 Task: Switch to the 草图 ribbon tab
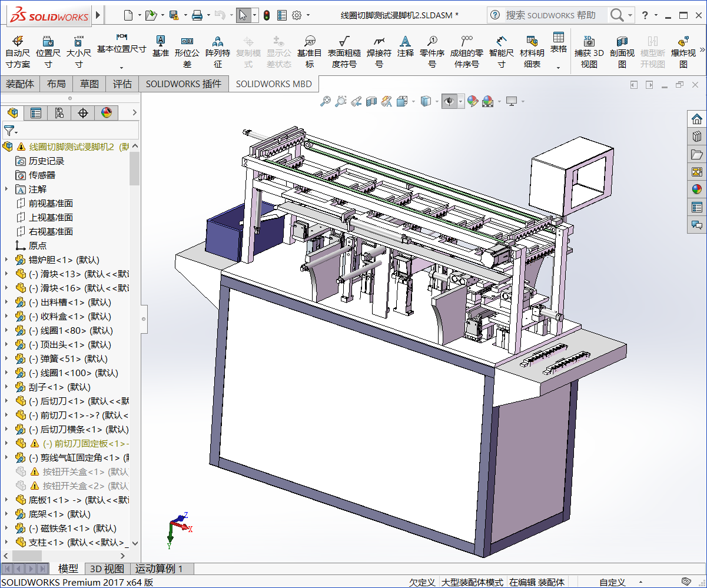pos(89,84)
